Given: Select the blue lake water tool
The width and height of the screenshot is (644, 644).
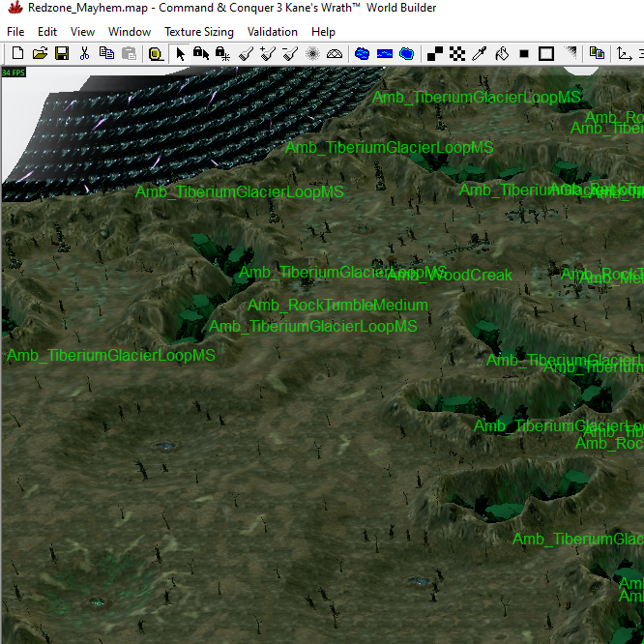Looking at the screenshot, I should (362, 54).
